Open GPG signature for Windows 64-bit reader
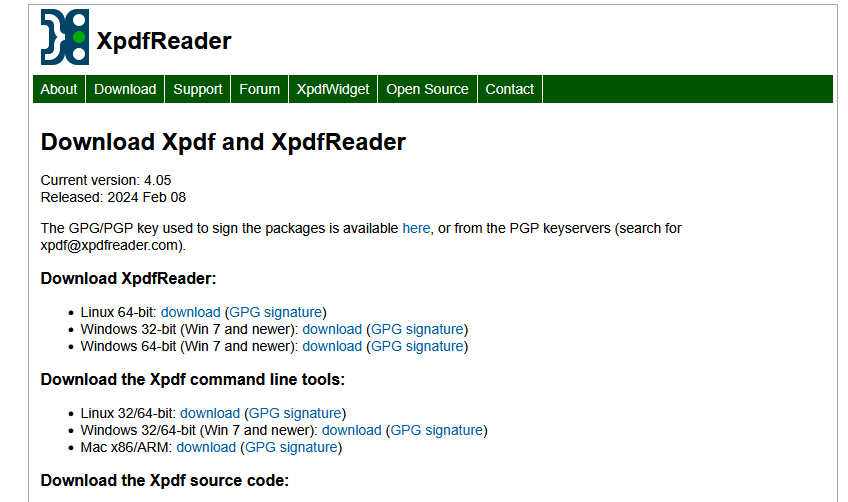Viewport: 848px width, 502px height. click(418, 346)
